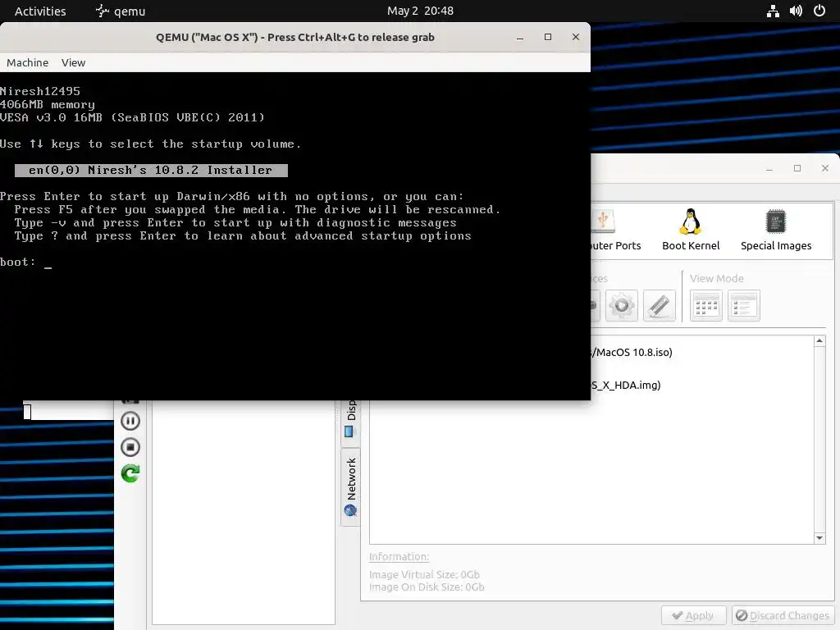Click the gear-with-play device action button
The height and width of the screenshot is (630, 840).
pyautogui.click(x=622, y=305)
